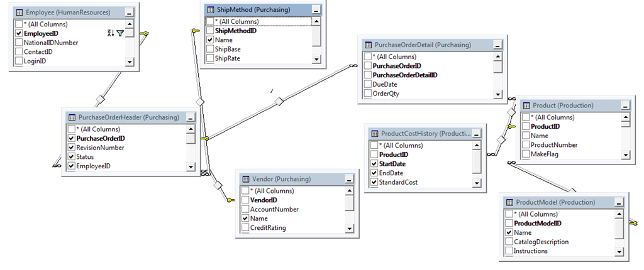
Task: Uncheck Name in ProductModel table
Action: coord(509,232)
